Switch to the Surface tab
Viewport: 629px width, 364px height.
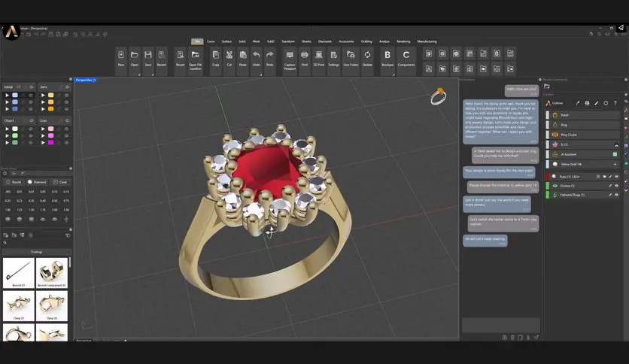[x=226, y=41]
